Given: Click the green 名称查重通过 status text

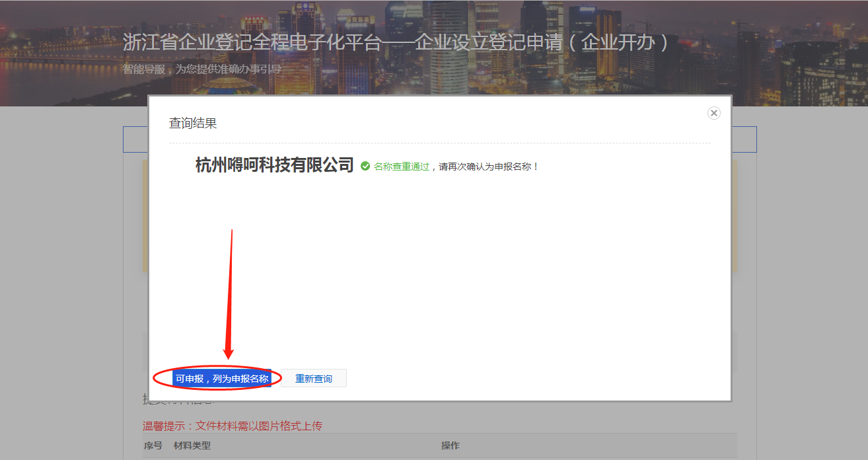Looking at the screenshot, I should click(401, 167).
